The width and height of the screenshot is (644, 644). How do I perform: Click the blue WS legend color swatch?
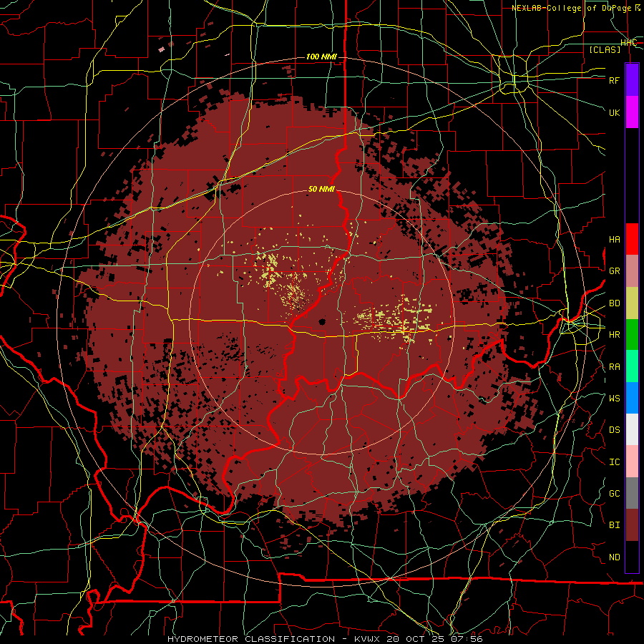click(x=632, y=398)
